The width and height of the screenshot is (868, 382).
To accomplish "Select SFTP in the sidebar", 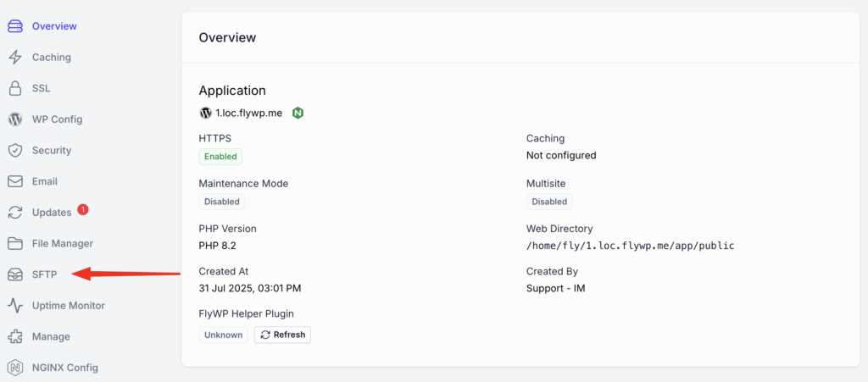I will click(44, 274).
